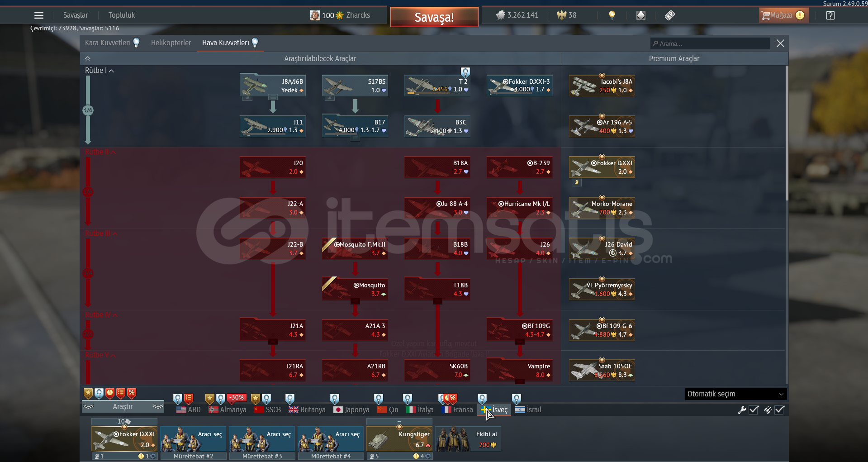Click the -30% discount badge above Almanya
This screenshot has height=462, width=868.
coord(237,398)
